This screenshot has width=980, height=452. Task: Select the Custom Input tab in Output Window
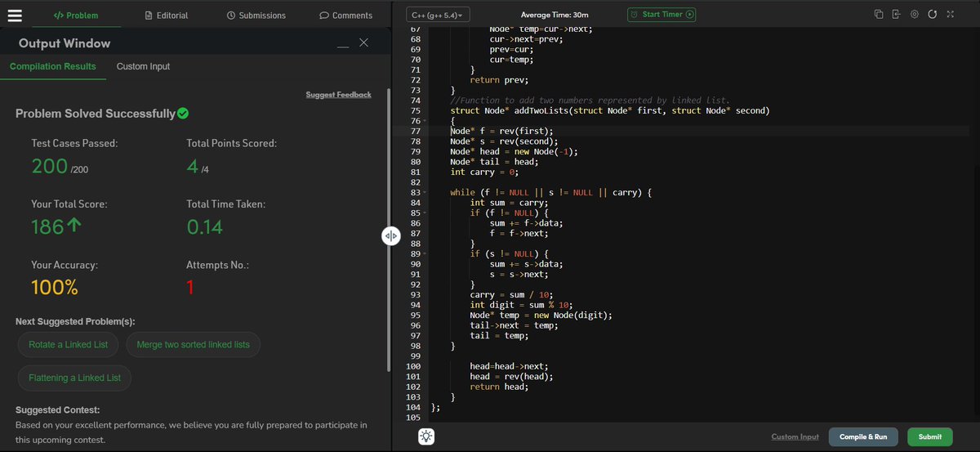coord(143,66)
